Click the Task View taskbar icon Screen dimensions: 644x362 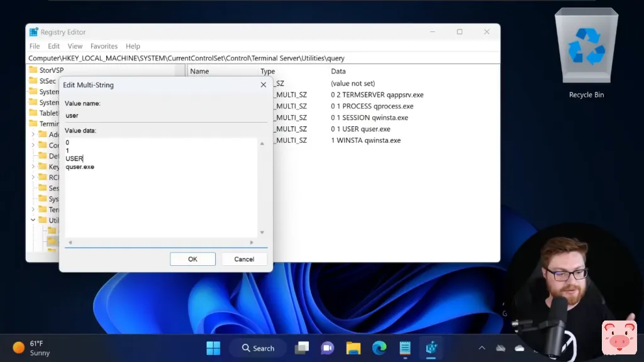[303, 348]
